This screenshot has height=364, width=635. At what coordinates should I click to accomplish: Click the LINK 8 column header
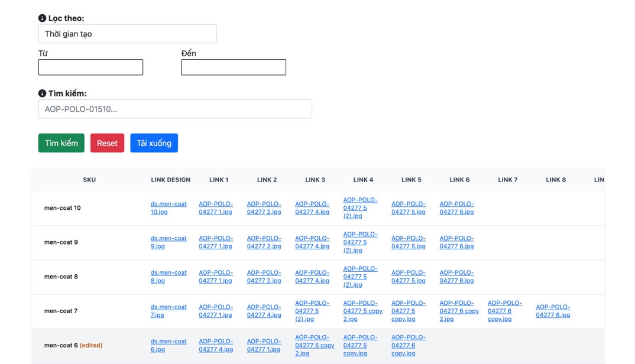point(556,180)
